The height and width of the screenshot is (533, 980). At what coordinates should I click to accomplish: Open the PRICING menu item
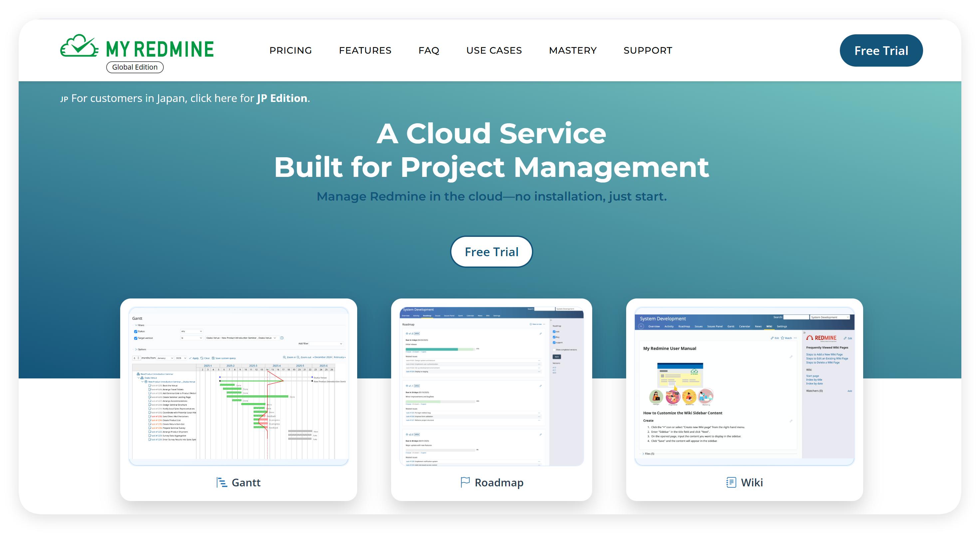290,50
